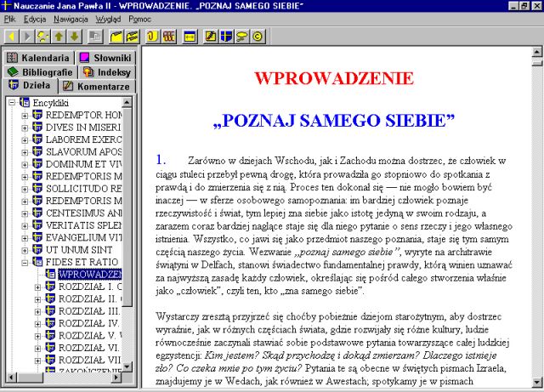Expand the DIVES IN MISERI tree node

tap(25, 128)
